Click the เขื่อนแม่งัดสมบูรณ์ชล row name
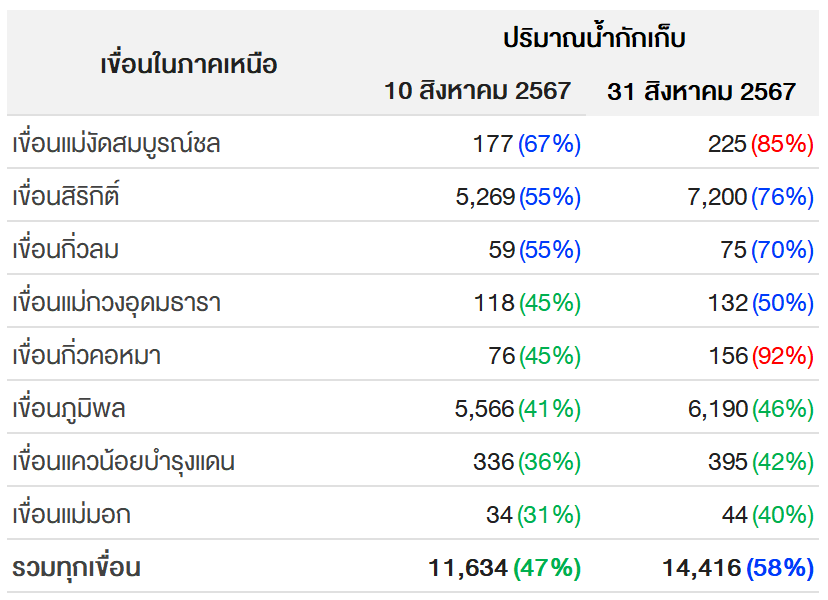 [x=116, y=143]
